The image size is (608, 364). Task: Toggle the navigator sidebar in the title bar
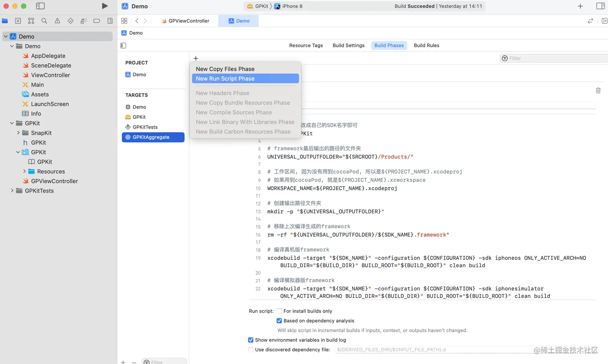[40, 6]
